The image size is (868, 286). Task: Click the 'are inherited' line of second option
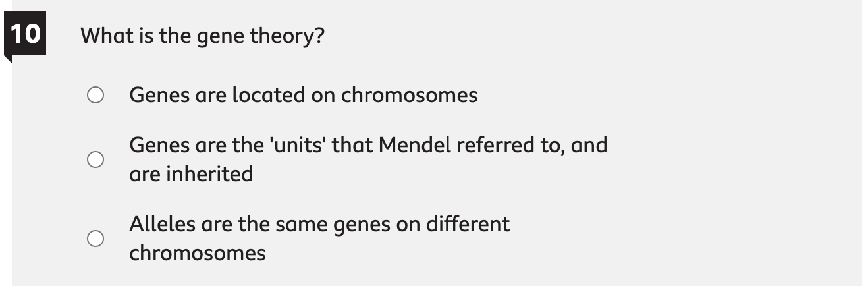click(x=191, y=174)
